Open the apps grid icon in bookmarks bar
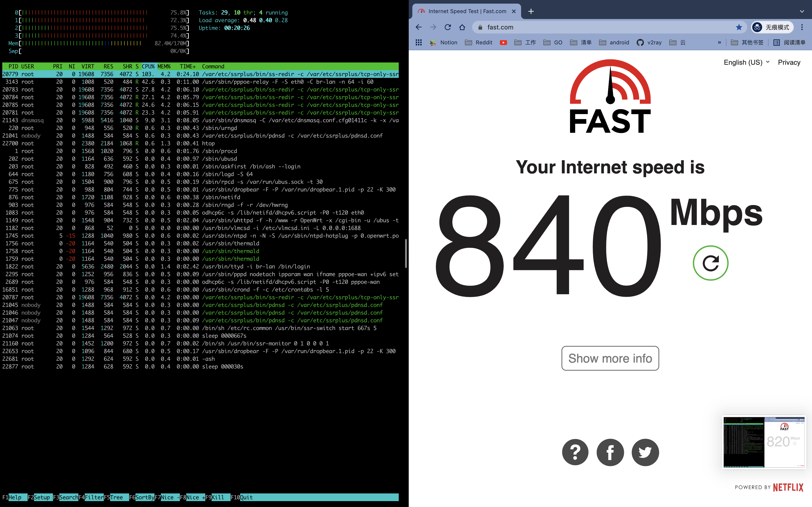Image resolution: width=812 pixels, height=507 pixels. (x=418, y=43)
